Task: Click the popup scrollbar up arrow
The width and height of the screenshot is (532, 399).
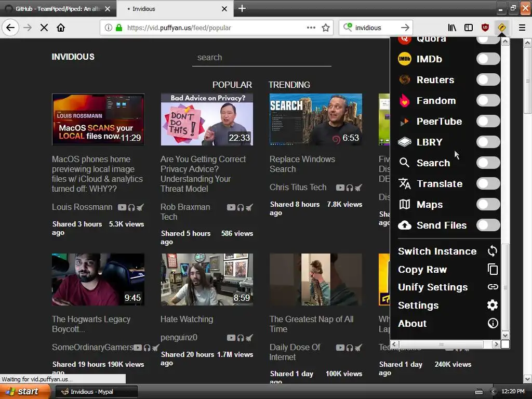Action: [505, 42]
